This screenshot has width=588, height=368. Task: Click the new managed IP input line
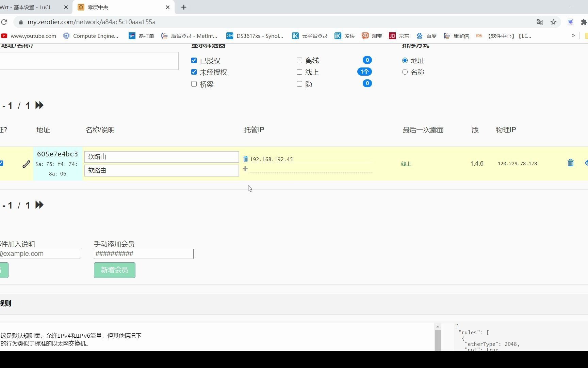point(311,169)
